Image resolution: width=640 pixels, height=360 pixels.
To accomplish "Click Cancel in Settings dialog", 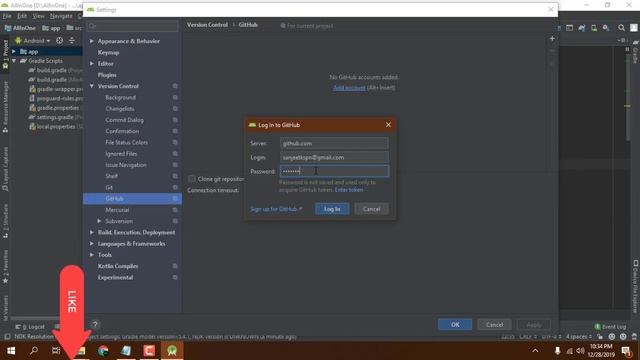I will click(x=494, y=324).
